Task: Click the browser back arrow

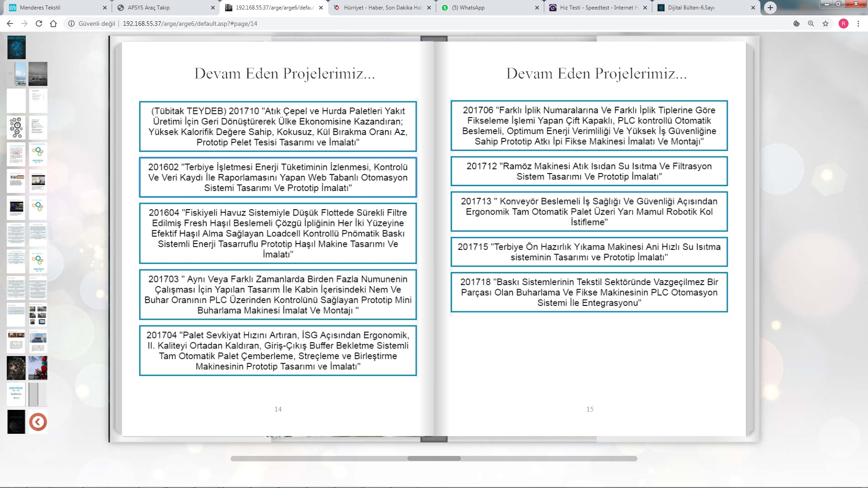Action: click(10, 23)
